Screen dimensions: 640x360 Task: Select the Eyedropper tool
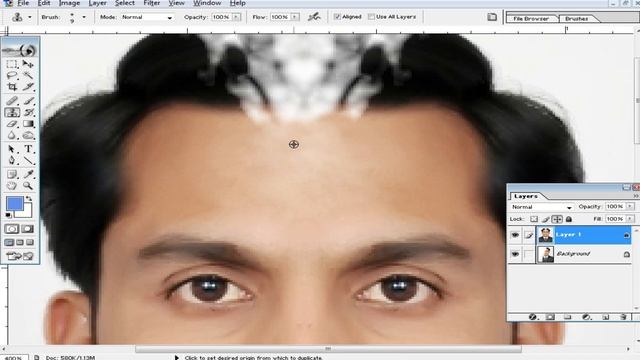(x=28, y=174)
